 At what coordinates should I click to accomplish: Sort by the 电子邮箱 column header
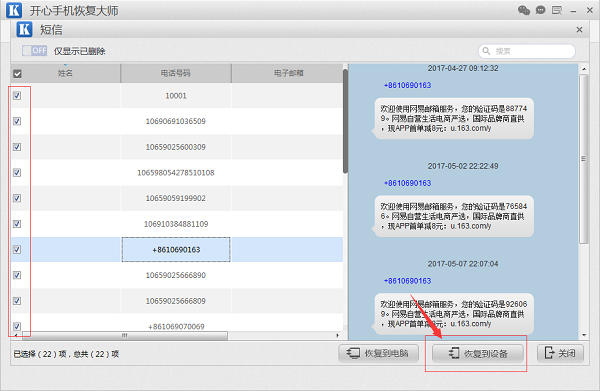pos(289,73)
